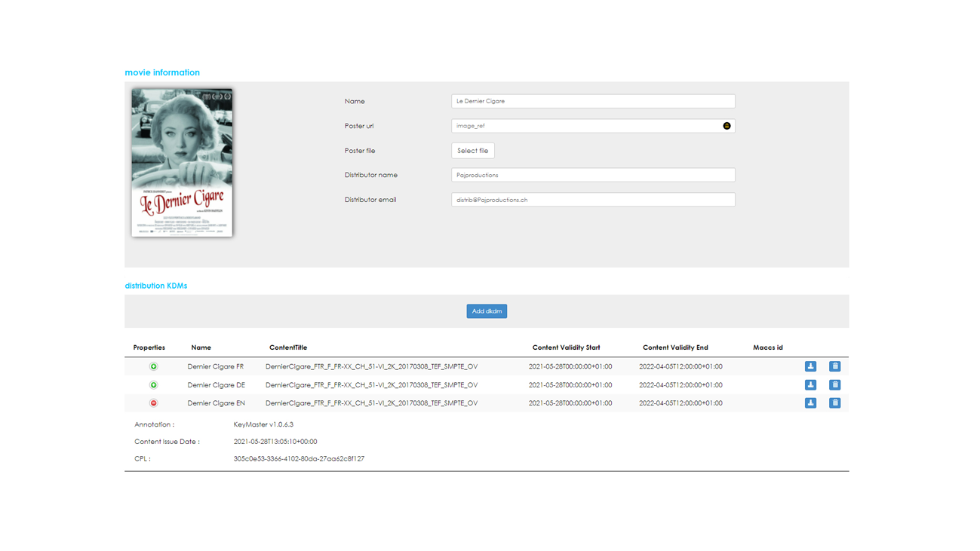Focus the Poster url input field
Viewport: 980px width, 551px height.
(593, 126)
